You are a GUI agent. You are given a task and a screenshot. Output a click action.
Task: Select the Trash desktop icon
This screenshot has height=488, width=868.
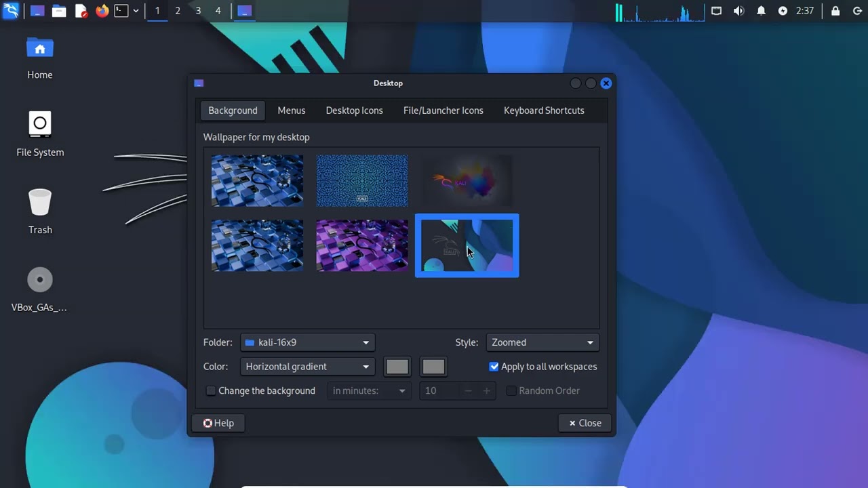[40, 211]
